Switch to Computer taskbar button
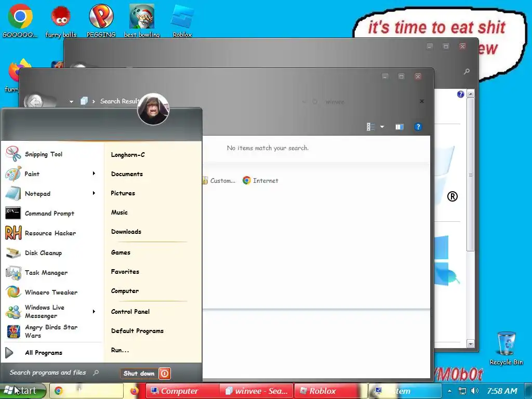Viewport: 532px width, 399px height. pos(182,391)
